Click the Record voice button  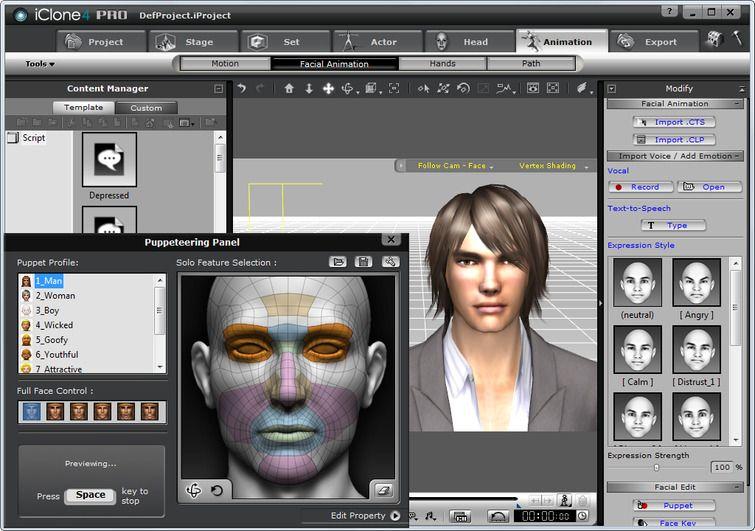[639, 187]
